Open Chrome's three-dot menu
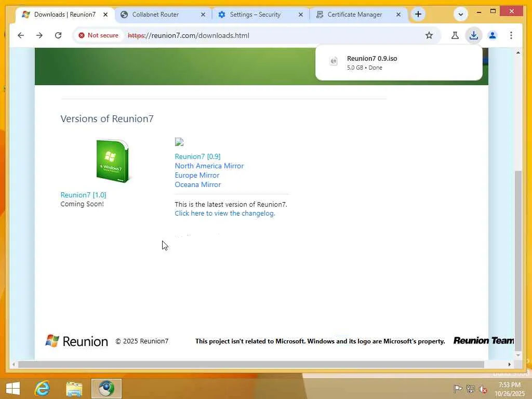 coord(511,35)
